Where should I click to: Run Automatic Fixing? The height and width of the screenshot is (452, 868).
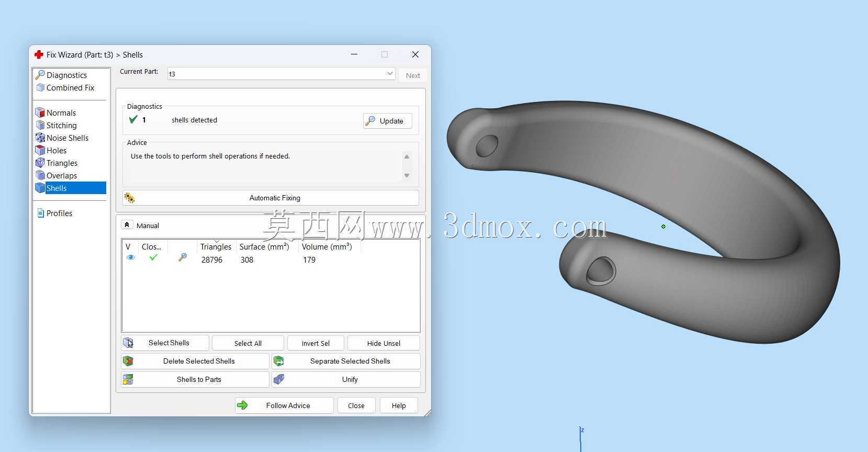click(270, 198)
